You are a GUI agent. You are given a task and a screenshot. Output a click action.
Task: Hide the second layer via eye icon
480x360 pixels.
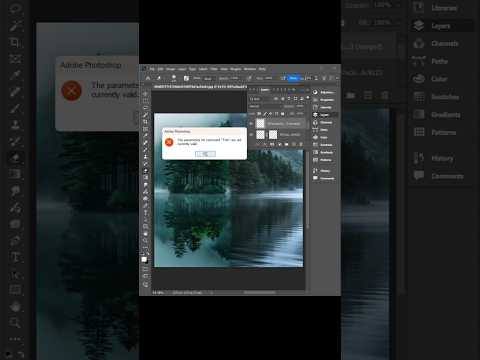pos(251,135)
